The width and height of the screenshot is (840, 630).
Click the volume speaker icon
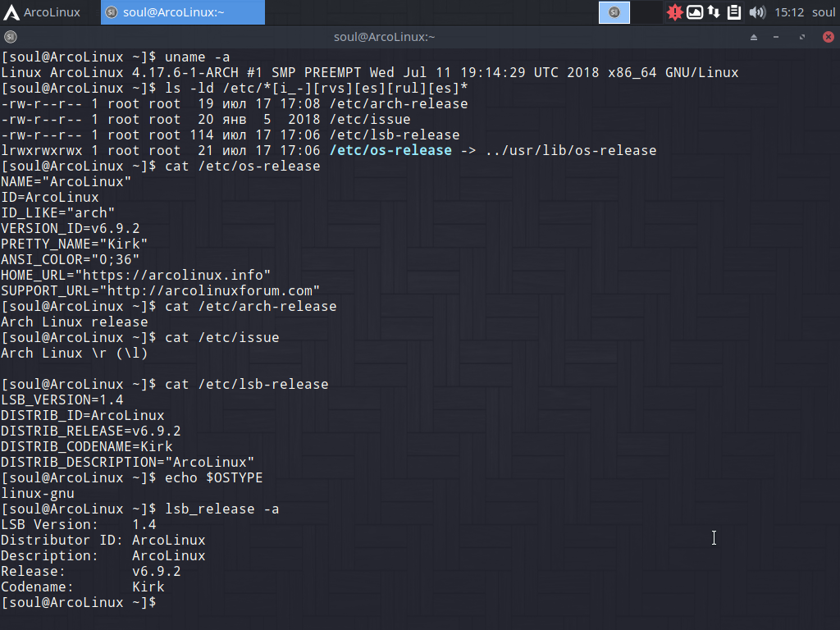point(757,12)
